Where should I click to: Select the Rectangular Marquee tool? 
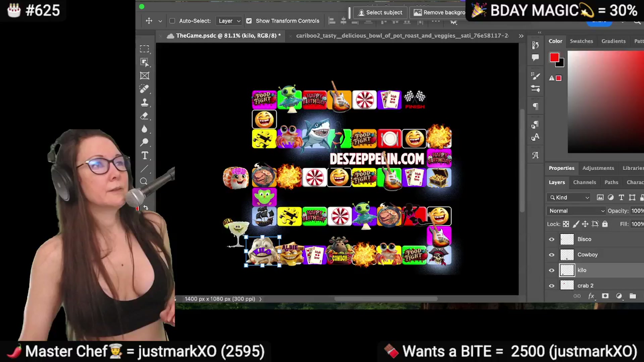145,49
